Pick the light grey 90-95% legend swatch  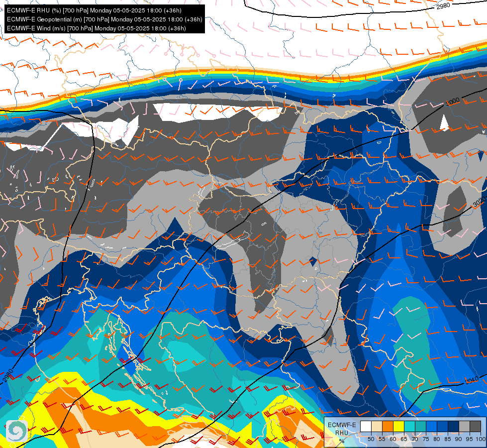(x=464, y=426)
